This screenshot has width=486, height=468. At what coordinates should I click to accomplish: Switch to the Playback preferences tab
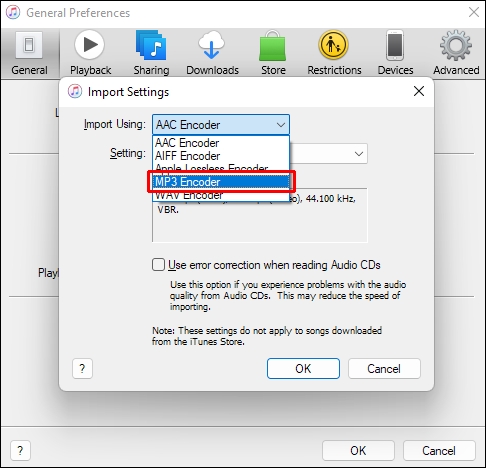90,54
